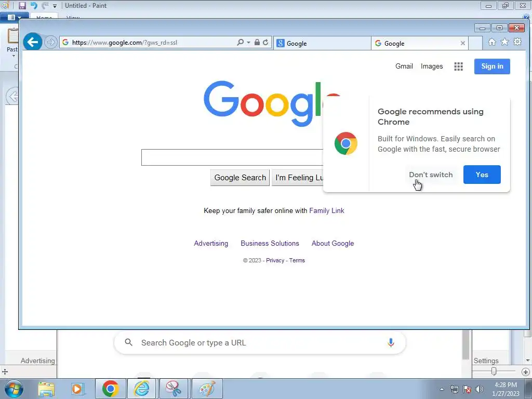Click the search magnifier in the address bar
532x399 pixels.
click(240, 43)
